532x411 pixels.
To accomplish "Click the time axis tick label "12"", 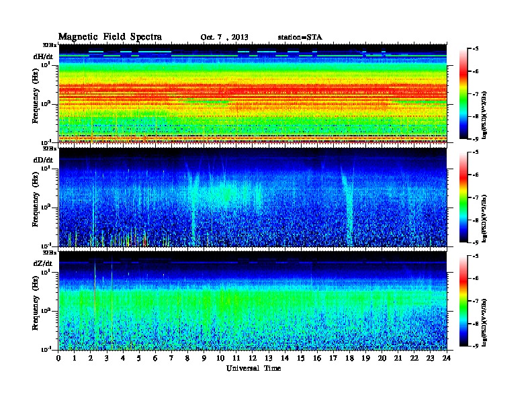I will pyautogui.click(x=253, y=359).
